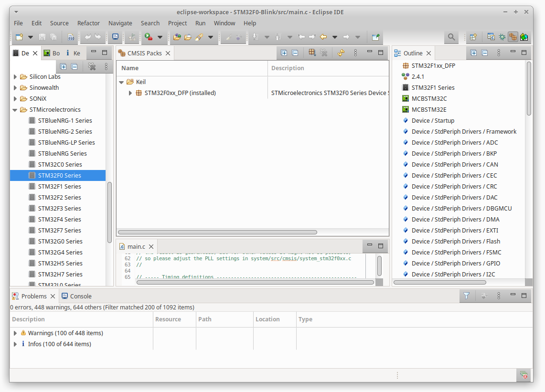Screen dimensions: 545x392
Task: Open the Refactor menu
Action: (88, 23)
